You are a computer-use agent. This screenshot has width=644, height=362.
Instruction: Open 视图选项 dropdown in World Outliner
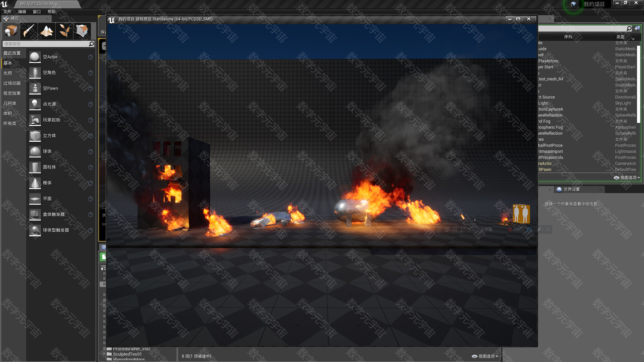tap(627, 177)
